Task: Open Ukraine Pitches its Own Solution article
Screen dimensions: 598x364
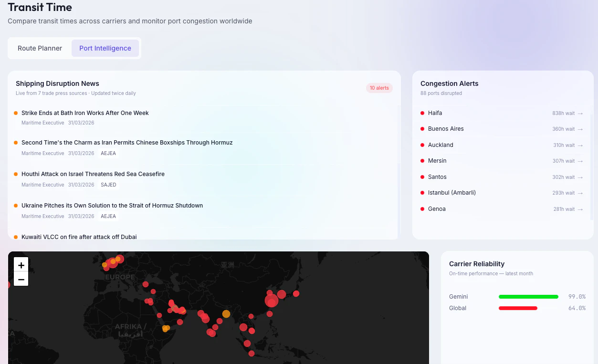Action: point(112,206)
